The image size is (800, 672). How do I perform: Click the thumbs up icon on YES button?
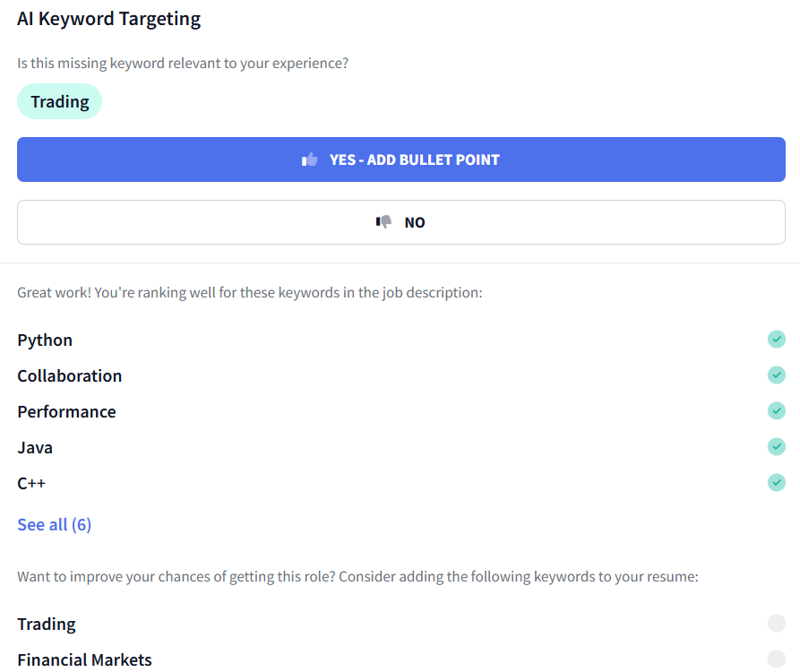(310, 159)
